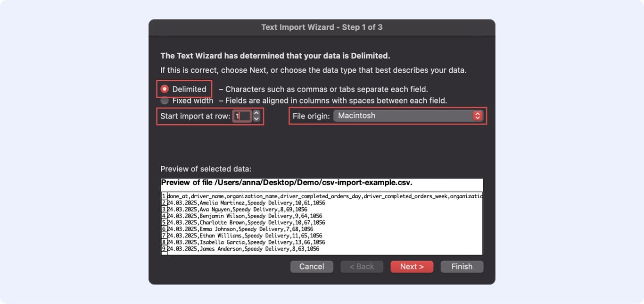
Task: Click the Preview of file path heading
Action: coord(287,183)
